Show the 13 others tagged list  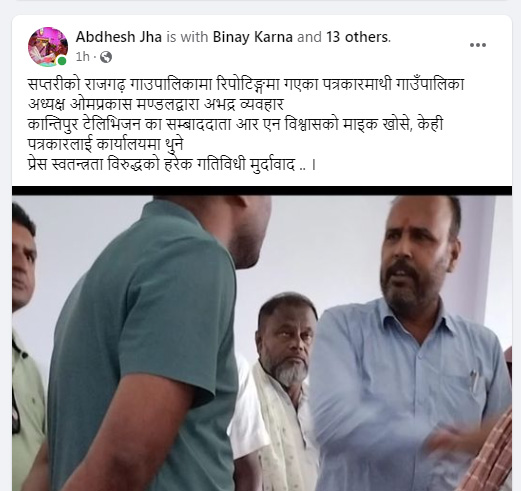(x=357, y=37)
